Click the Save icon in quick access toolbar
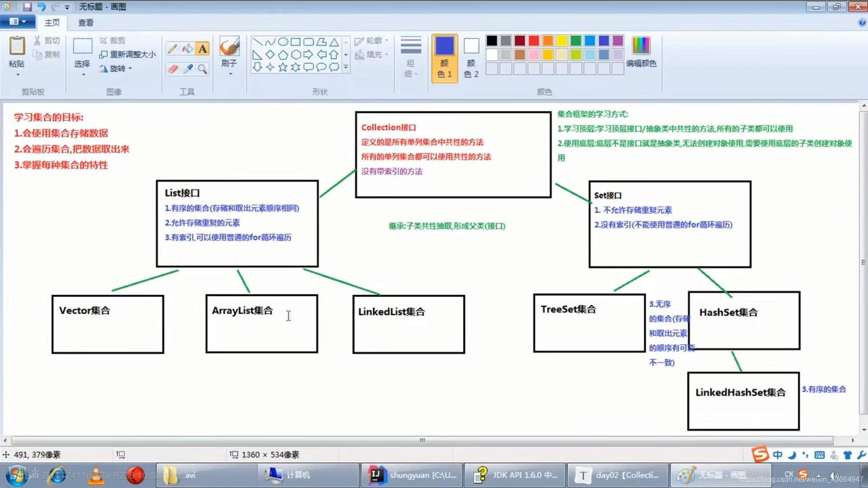This screenshot has width=868, height=488. pyautogui.click(x=27, y=7)
